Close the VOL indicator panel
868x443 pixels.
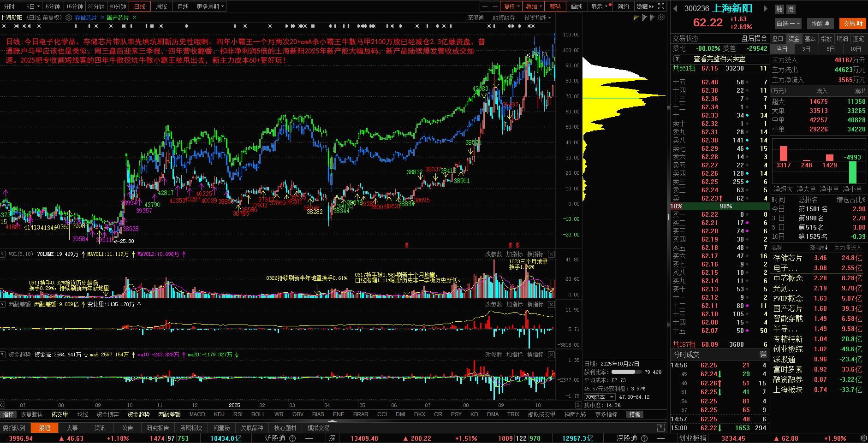[x=551, y=254]
